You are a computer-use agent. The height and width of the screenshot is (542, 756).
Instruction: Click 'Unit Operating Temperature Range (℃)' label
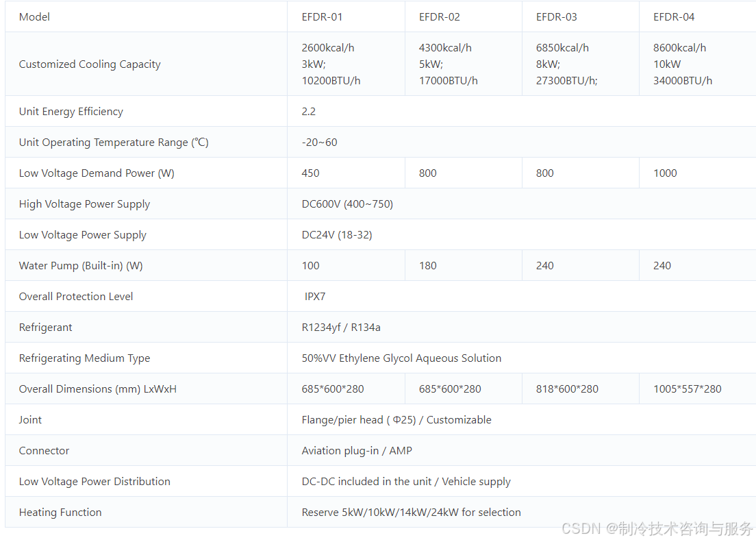pyautogui.click(x=114, y=143)
